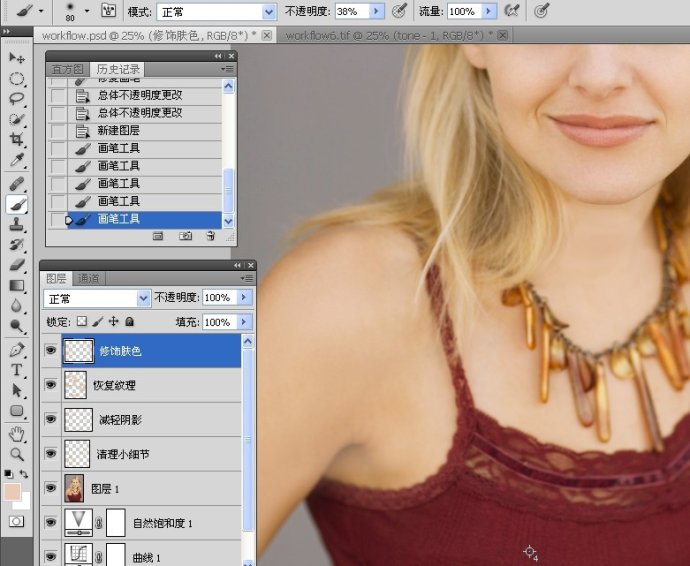
Task: Hide the 减轻阴影 layer
Action: (51, 419)
